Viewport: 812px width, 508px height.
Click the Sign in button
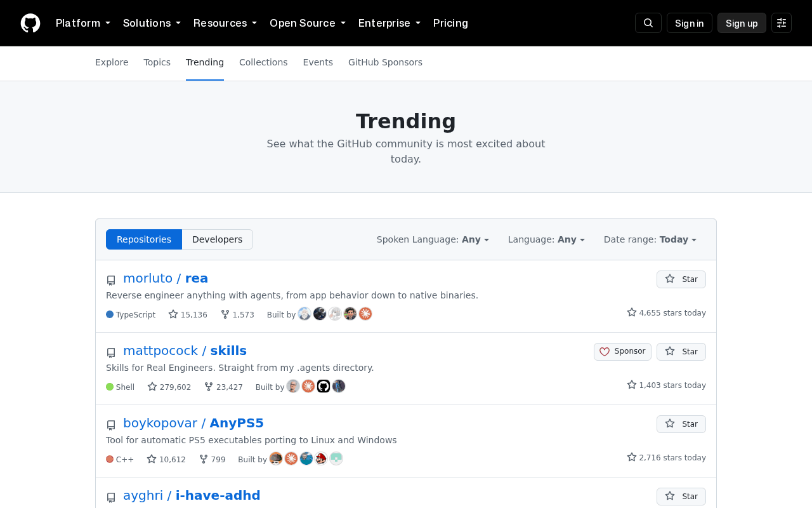tap(690, 23)
